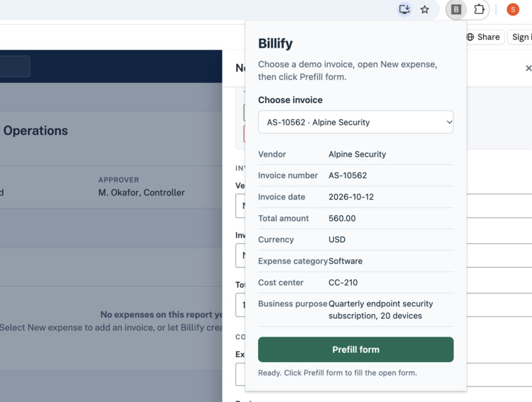
Task: Click the install app icon in address bar
Action: pos(404,10)
